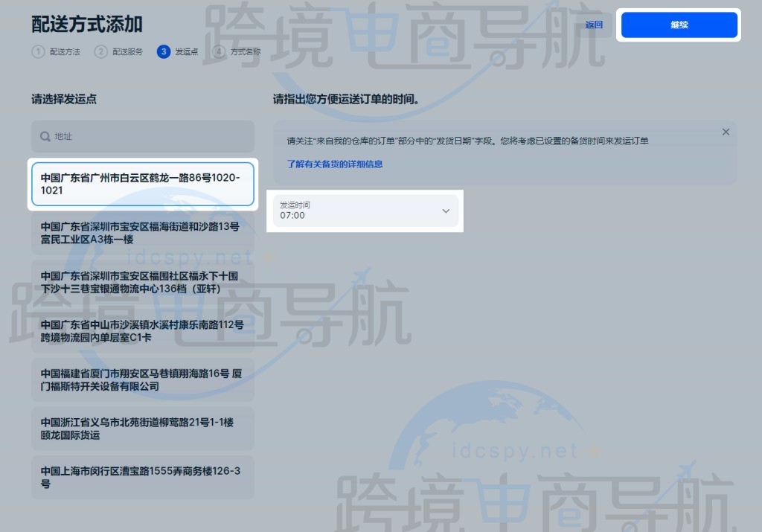The width and height of the screenshot is (762, 532).
Task: Select the 中山市沙溪镇水溪村 address option
Action: 142,331
